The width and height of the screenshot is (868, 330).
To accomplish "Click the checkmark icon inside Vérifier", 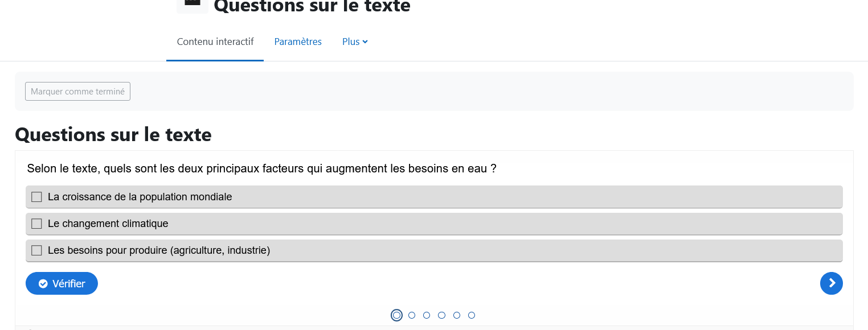I will pyautogui.click(x=43, y=284).
